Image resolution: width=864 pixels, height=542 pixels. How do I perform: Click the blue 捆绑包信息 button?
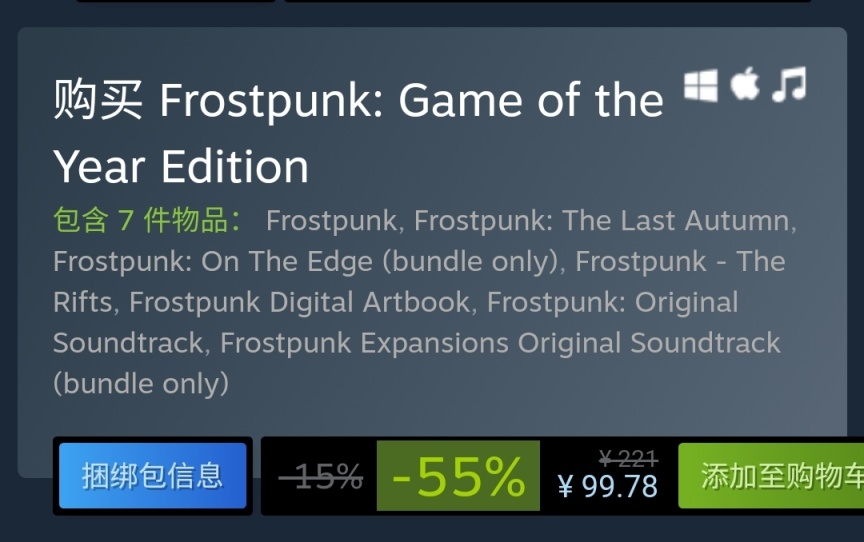[152, 476]
